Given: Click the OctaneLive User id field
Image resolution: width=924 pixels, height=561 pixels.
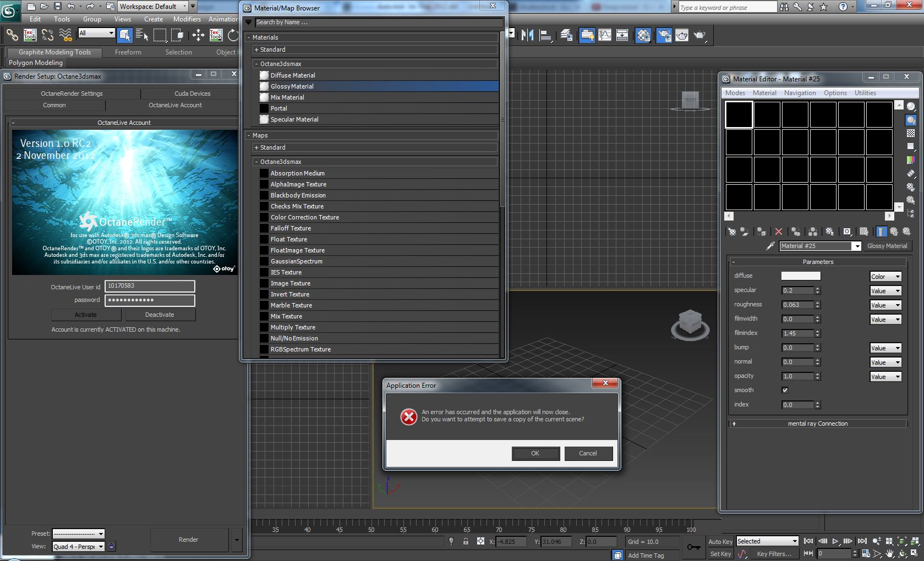Looking at the screenshot, I should point(150,286).
